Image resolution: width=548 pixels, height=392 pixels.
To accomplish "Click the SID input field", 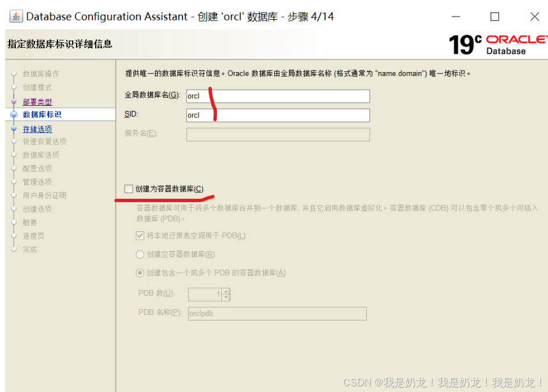I will coord(278,115).
